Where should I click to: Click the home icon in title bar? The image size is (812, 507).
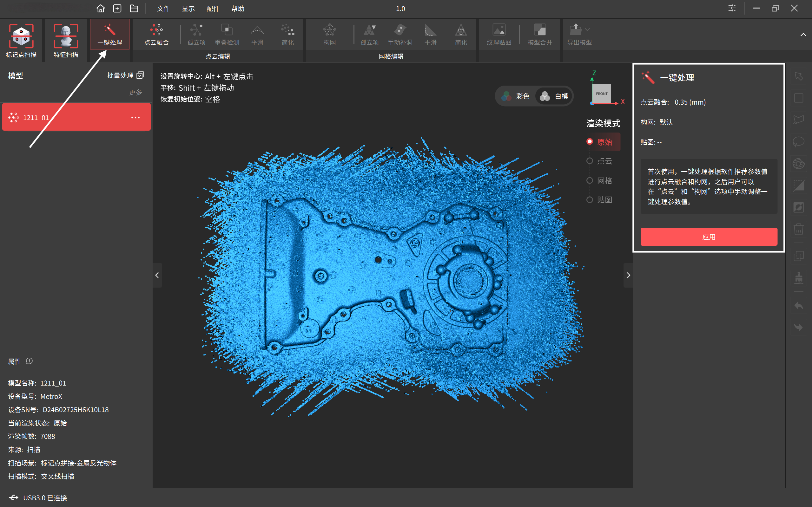pos(101,8)
